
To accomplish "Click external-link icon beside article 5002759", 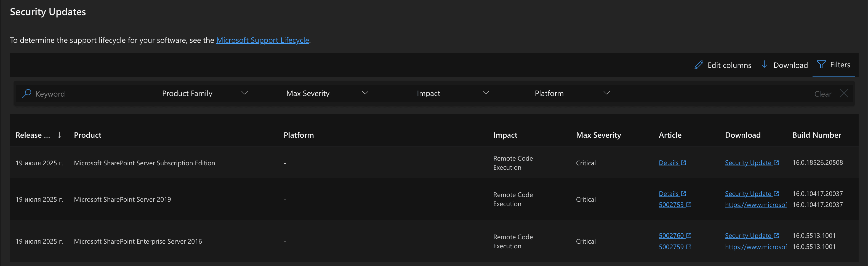I will click(x=689, y=247).
